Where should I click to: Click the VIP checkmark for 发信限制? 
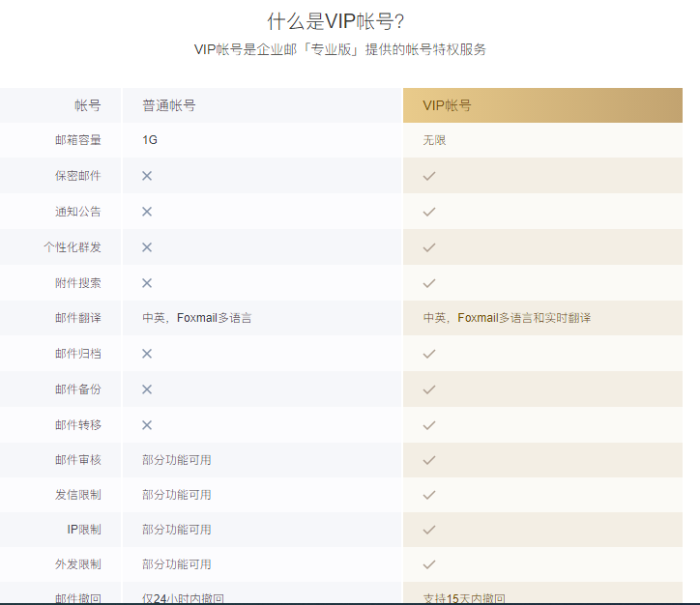(x=429, y=495)
